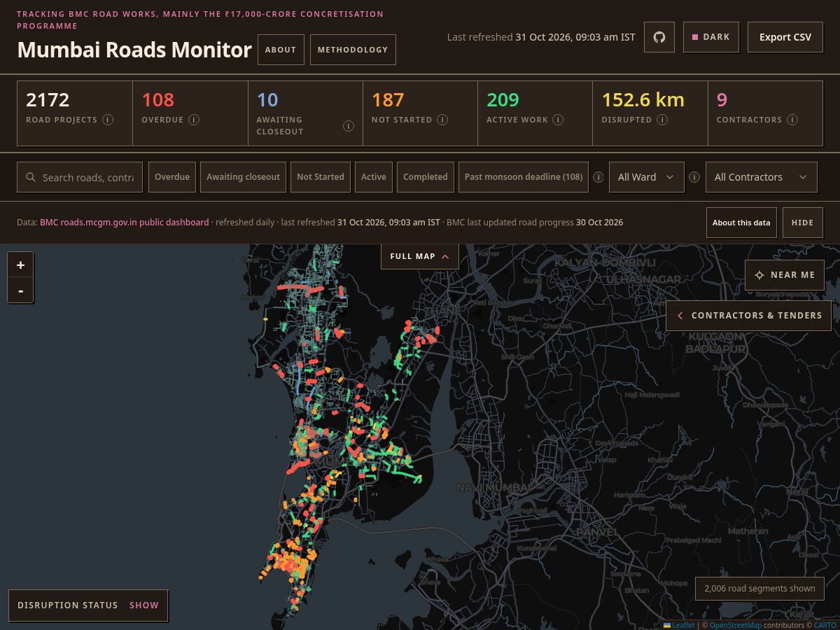Click the 187 Not Started count
840x630 pixels.
point(388,100)
